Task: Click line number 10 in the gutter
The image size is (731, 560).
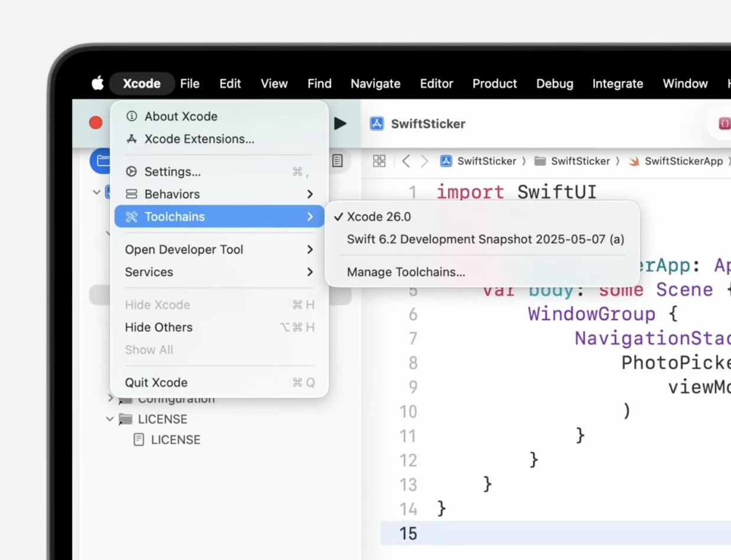Action: [408, 411]
